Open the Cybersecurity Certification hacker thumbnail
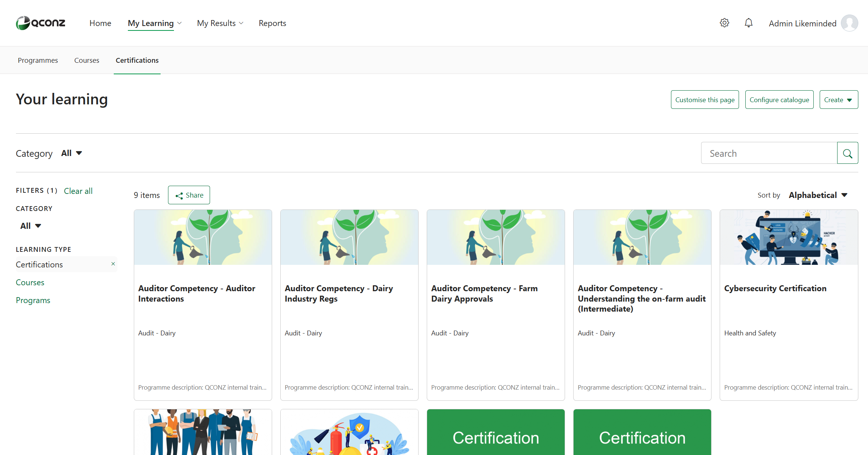Viewport: 868px width, 455px height. coord(789,237)
